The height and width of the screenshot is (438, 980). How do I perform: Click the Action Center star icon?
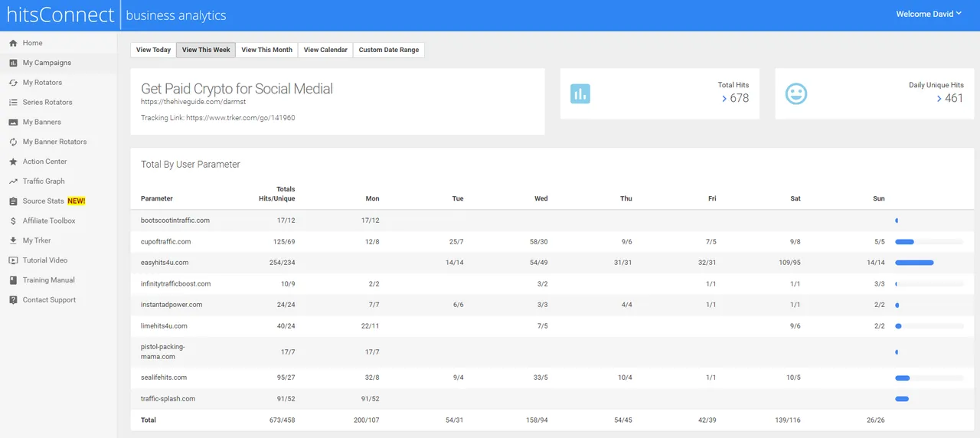(x=13, y=162)
